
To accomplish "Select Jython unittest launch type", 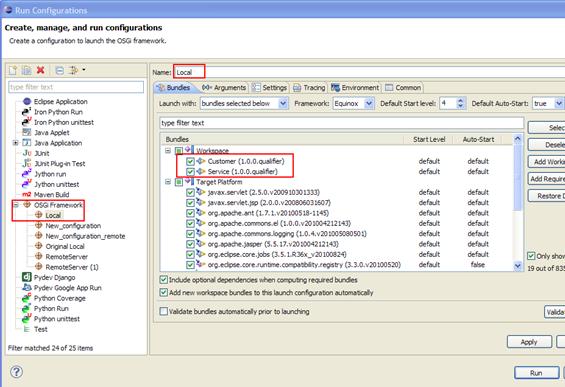I will (x=56, y=184).
